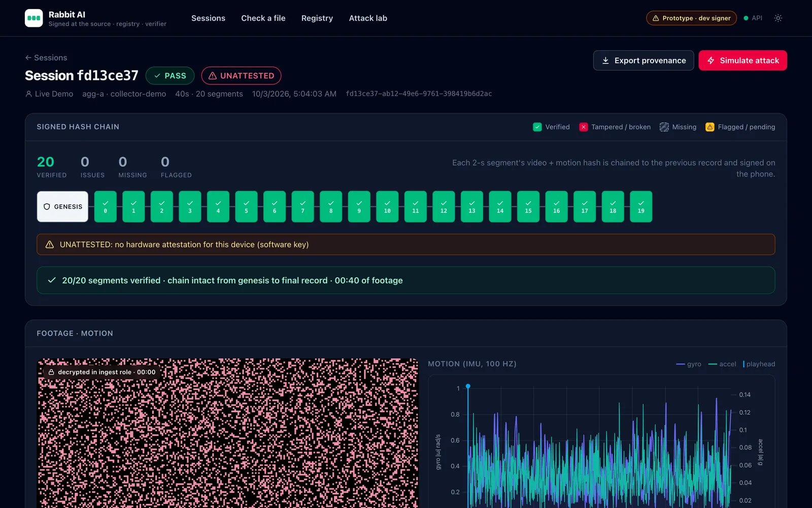The height and width of the screenshot is (508, 812).
Task: Click the Simulate attack button
Action: point(742,60)
